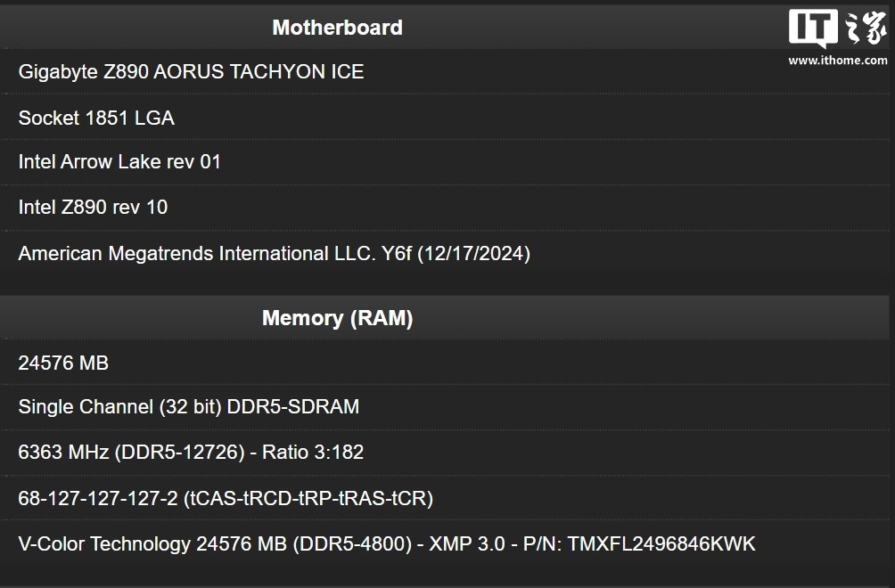Select the Intel Z890 rev 10 row
The width and height of the screenshot is (895, 588).
pos(93,208)
